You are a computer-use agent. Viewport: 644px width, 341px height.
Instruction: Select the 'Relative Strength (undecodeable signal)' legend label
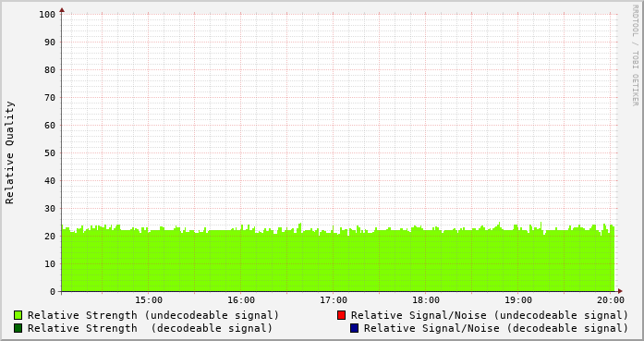(153, 315)
